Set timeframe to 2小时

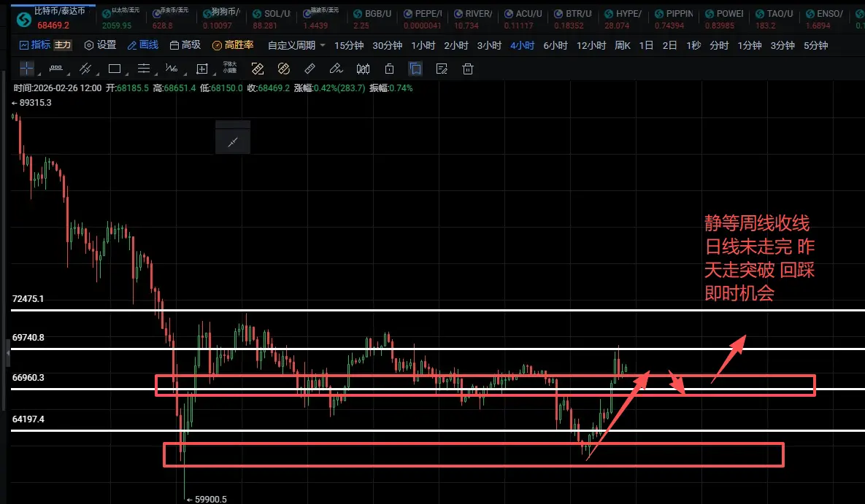(456, 45)
